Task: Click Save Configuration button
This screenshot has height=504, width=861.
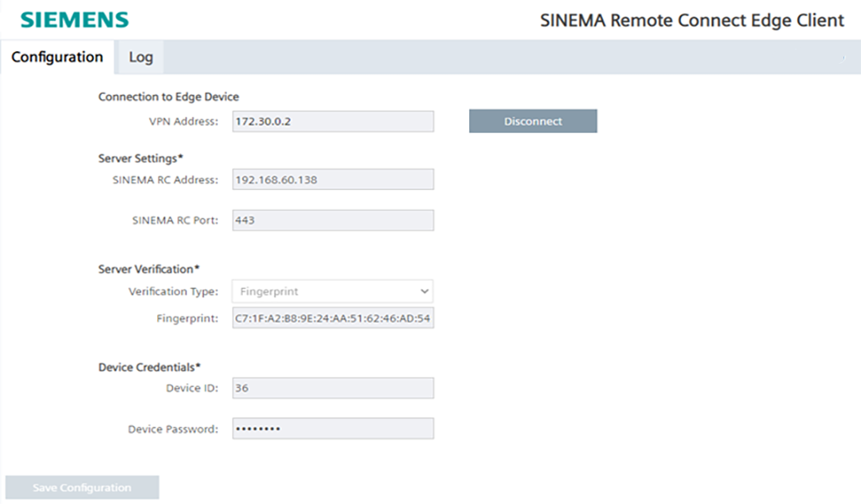Action: [82, 487]
